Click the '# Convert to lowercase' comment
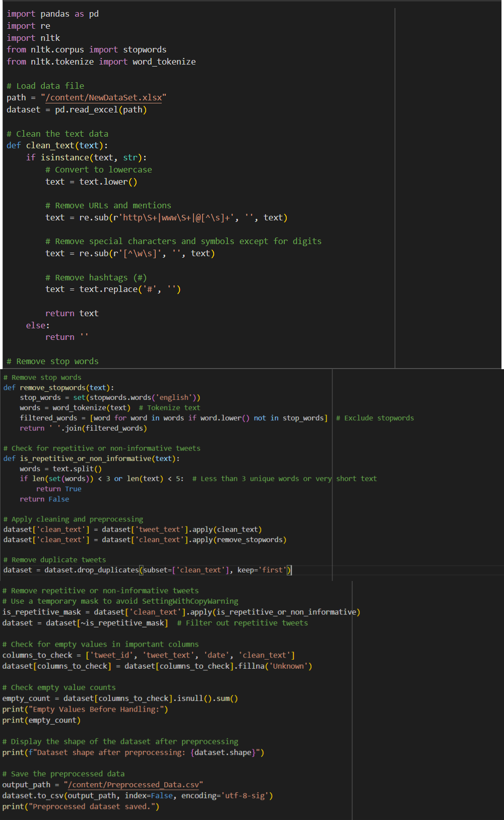 pos(98,170)
